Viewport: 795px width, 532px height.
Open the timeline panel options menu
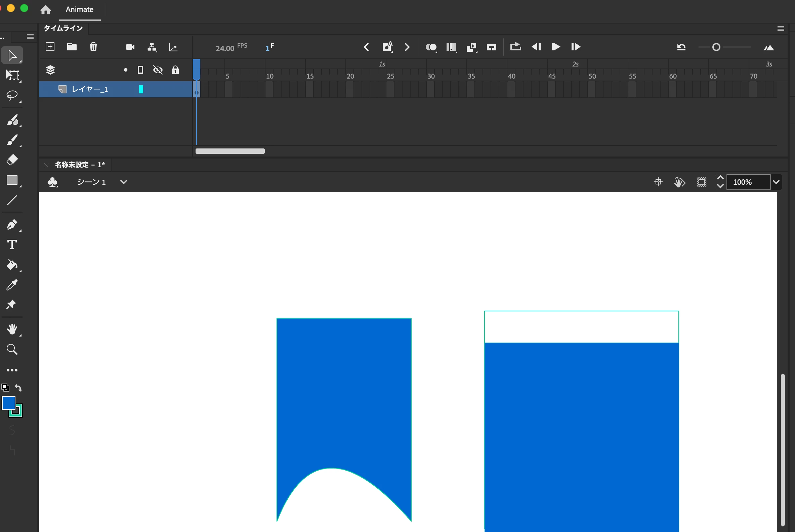(x=781, y=29)
